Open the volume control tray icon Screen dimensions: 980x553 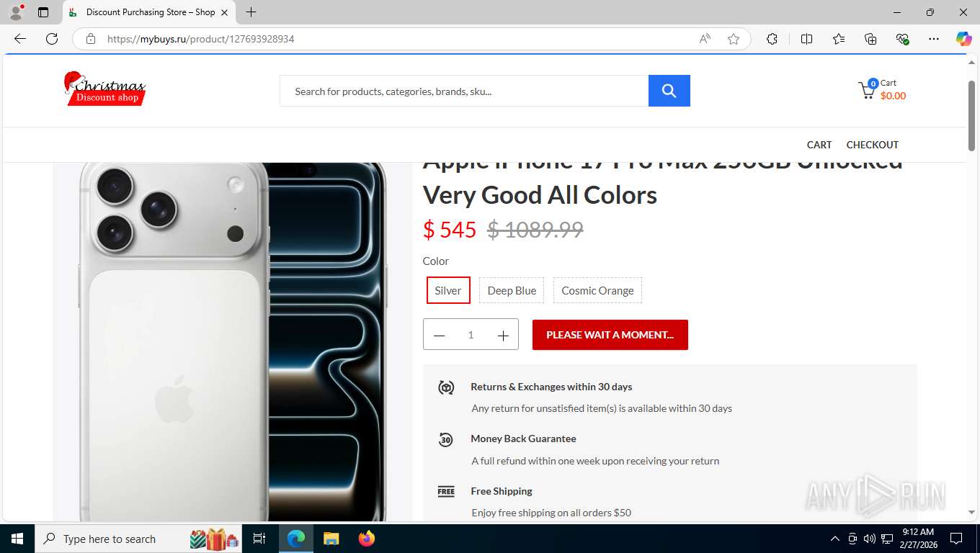pyautogui.click(x=869, y=539)
